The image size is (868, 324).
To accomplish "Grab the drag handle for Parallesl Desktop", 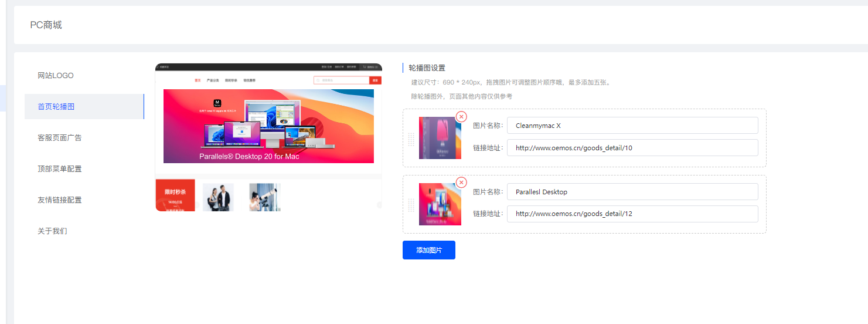I will pyautogui.click(x=411, y=205).
